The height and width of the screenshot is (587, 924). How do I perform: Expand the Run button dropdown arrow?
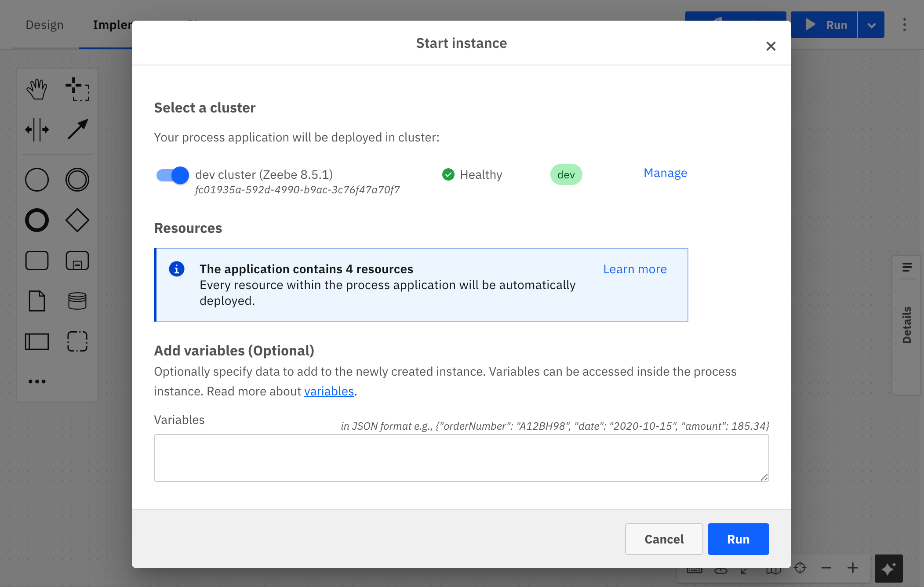pos(871,25)
